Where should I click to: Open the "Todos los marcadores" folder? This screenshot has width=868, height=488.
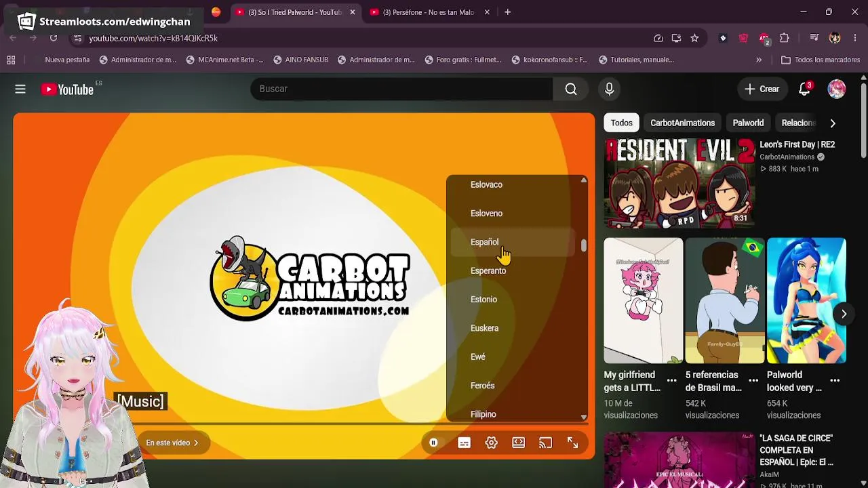tap(821, 60)
